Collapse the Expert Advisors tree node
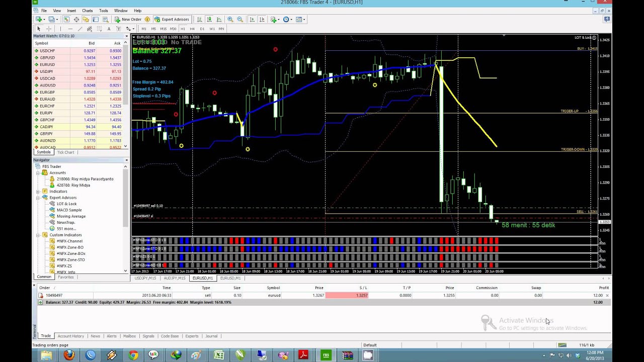The width and height of the screenshot is (644, 362). click(x=38, y=198)
